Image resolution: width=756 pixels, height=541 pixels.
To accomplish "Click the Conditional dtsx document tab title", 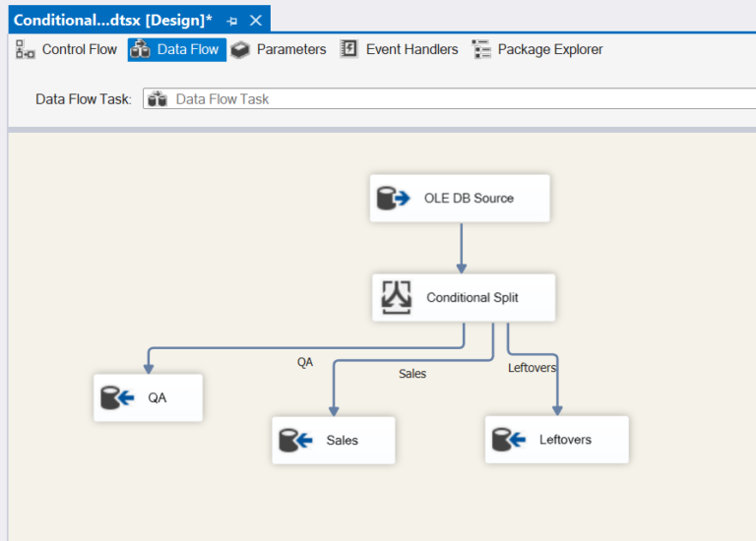I will 112,21.
